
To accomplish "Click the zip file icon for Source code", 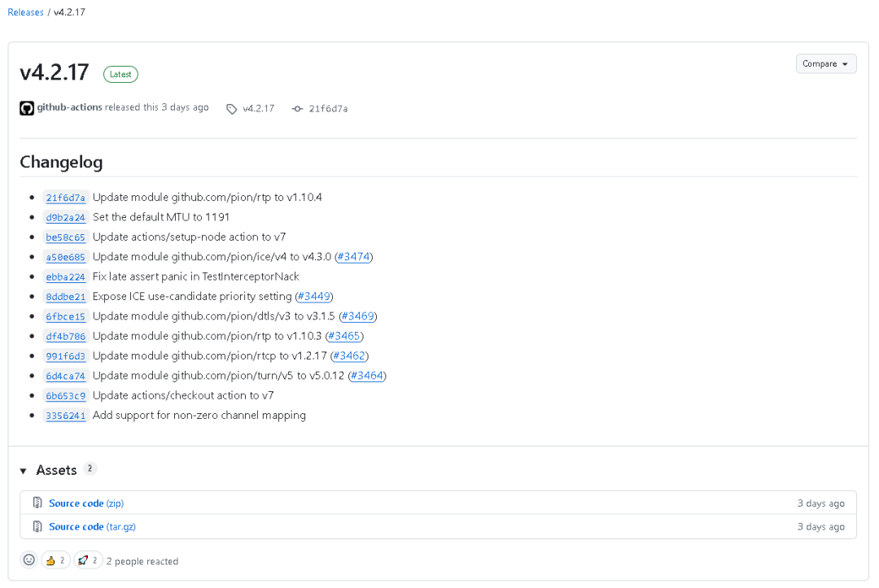I will click(37, 503).
